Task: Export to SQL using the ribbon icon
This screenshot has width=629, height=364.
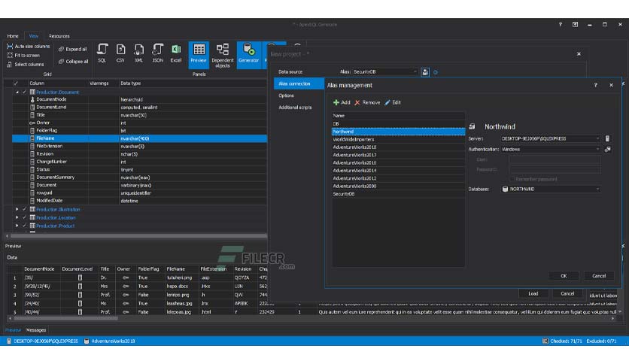Action: 102,53
